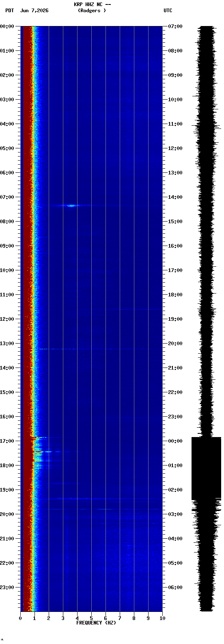
Task: Click the date "Jun 7,2026"
Action: point(34,11)
